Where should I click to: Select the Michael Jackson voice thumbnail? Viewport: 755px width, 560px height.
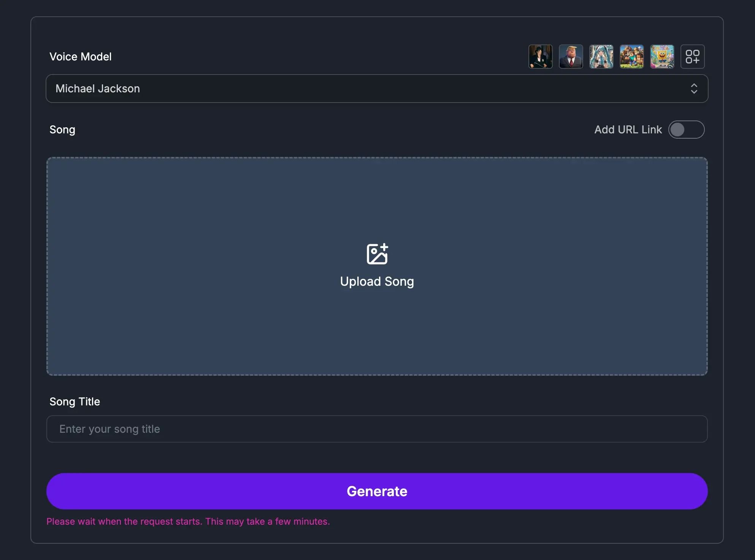540,57
